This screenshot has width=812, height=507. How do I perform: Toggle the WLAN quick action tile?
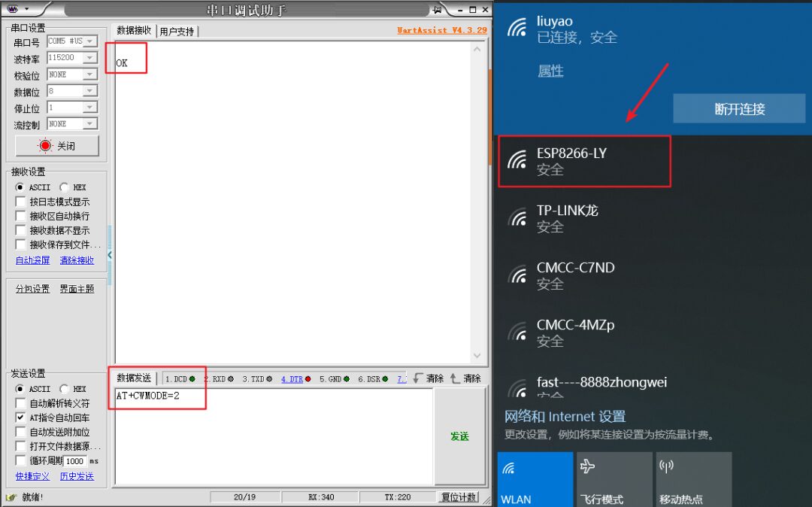[x=535, y=479]
